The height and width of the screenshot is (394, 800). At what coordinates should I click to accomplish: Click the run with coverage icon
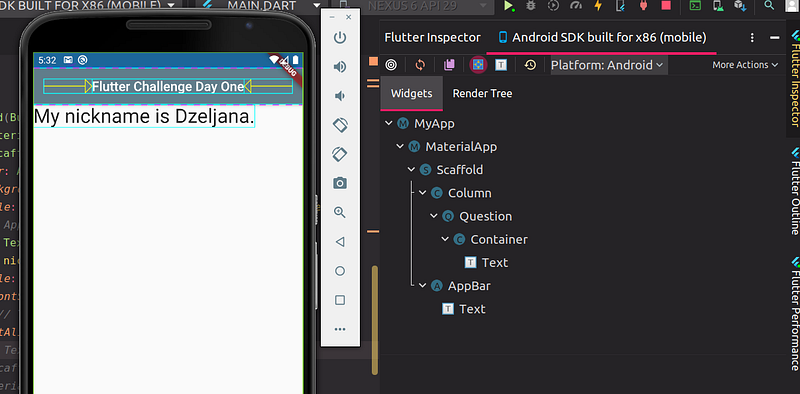[x=553, y=6]
